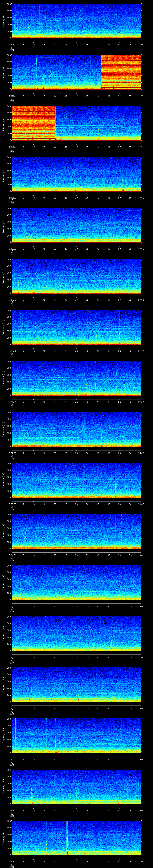153x868 pixels.
Task: Click the spectrogram spanning 15:14:00 to 15:15:00
Action: pos(77,21)
